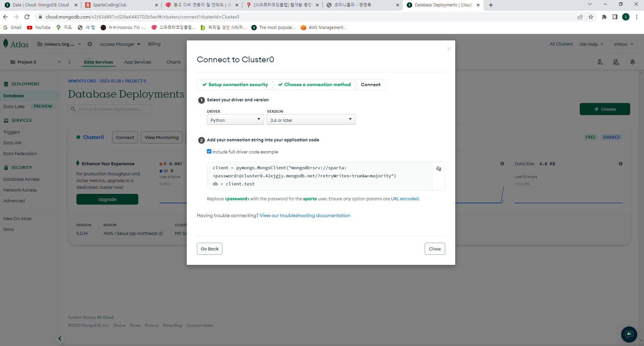Screen dimensions: 644x346
Task: Open Triggers in the sidebar
Action: 11,132
